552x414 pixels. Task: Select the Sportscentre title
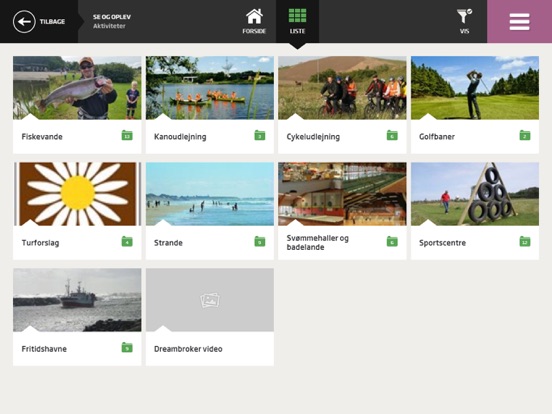(443, 243)
